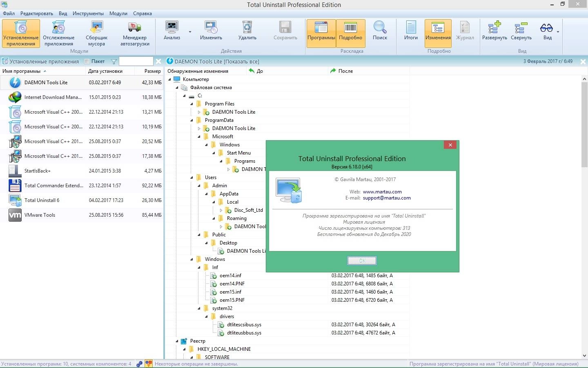
Task: Click the До column header
Action: pyautogui.click(x=288, y=71)
